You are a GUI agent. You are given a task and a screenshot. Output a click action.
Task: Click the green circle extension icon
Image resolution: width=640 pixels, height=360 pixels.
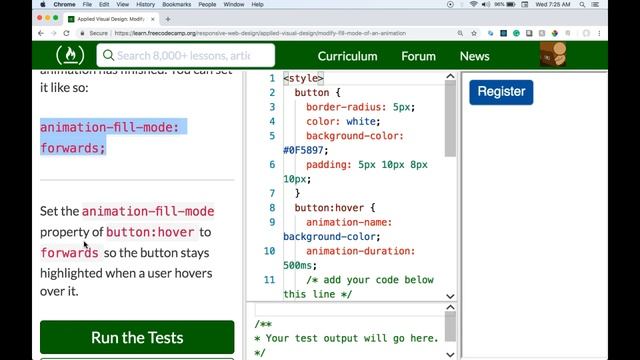[x=516, y=33]
